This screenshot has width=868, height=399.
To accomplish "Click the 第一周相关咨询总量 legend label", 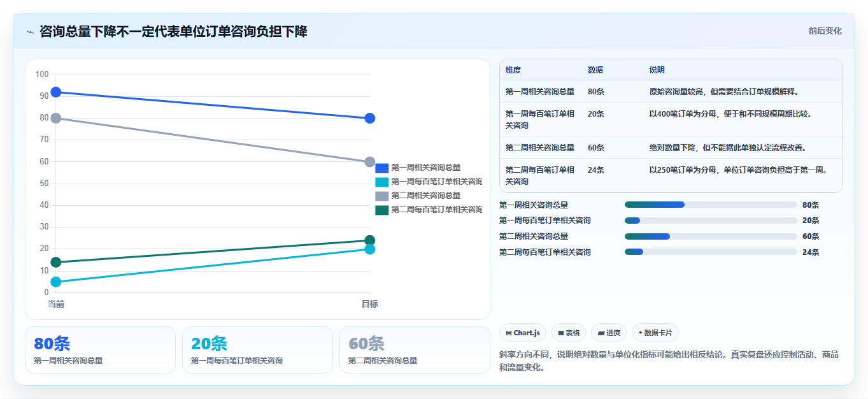I will pyautogui.click(x=425, y=168).
